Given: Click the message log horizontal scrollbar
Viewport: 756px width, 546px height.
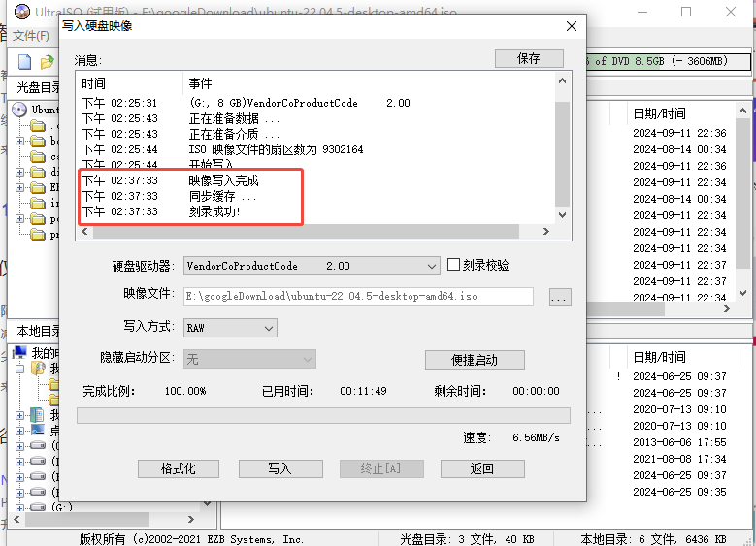Looking at the screenshot, I should pos(306,232).
